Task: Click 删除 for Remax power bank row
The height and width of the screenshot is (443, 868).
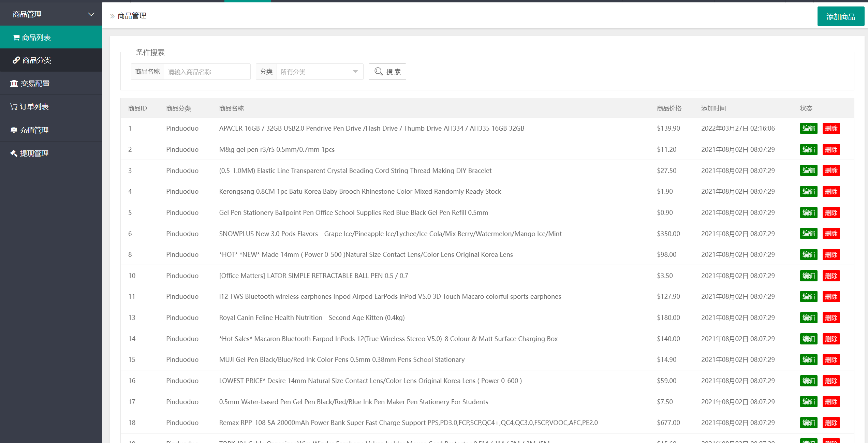Action: click(831, 423)
